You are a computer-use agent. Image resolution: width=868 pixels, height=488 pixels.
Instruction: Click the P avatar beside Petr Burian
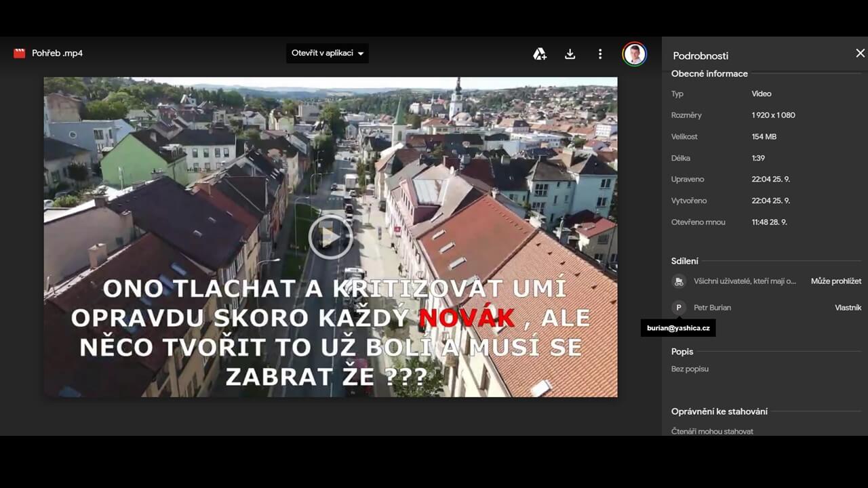point(679,308)
